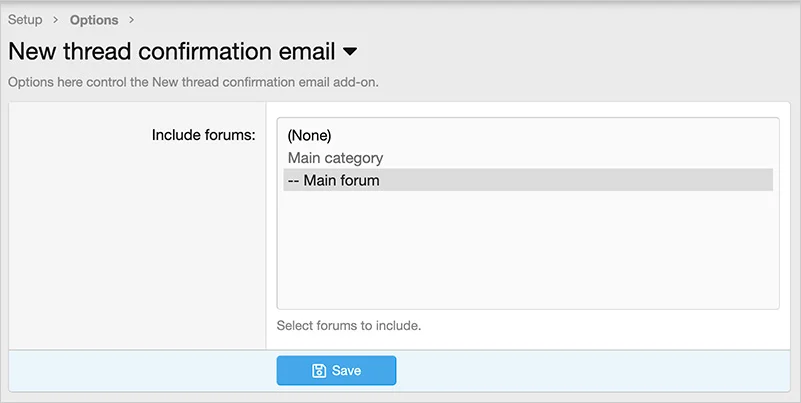Select Main category in the forums list
This screenshot has width=801, height=403.
[x=335, y=158]
